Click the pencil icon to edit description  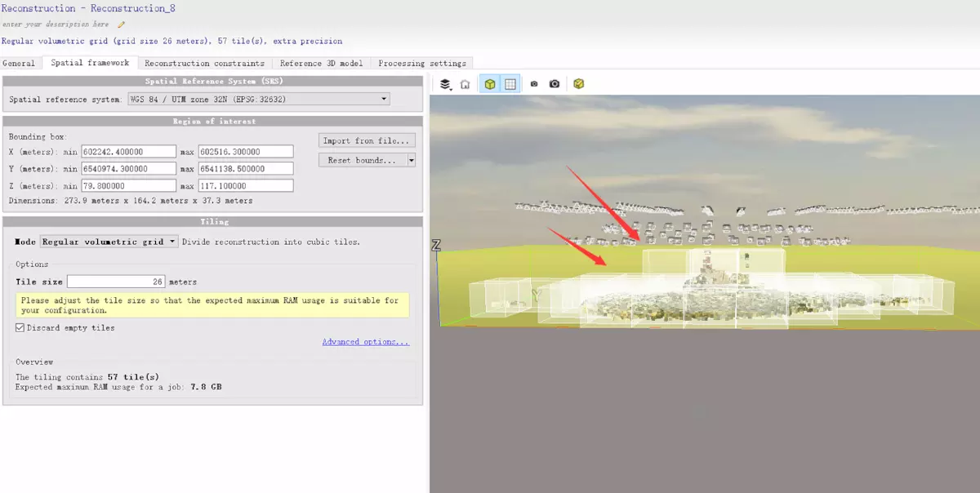(x=122, y=24)
